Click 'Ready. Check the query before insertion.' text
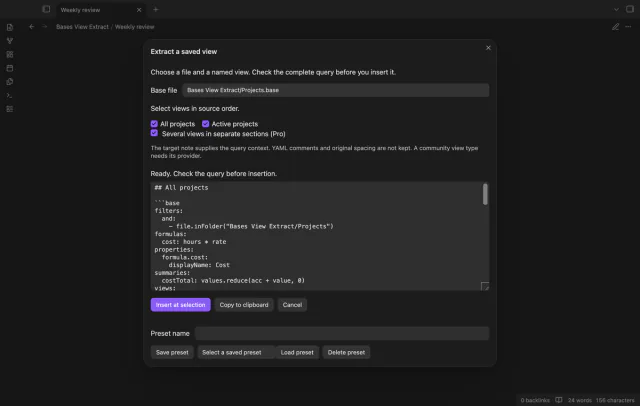The image size is (640, 406). (213, 173)
